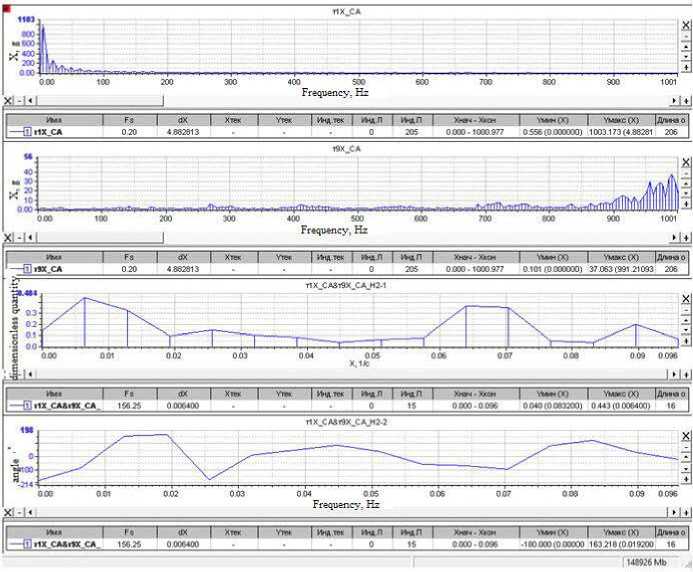Click the X-axis autoscale X icon below r9X_CA graph
Viewport: 693px width, 572px height.
8,238
